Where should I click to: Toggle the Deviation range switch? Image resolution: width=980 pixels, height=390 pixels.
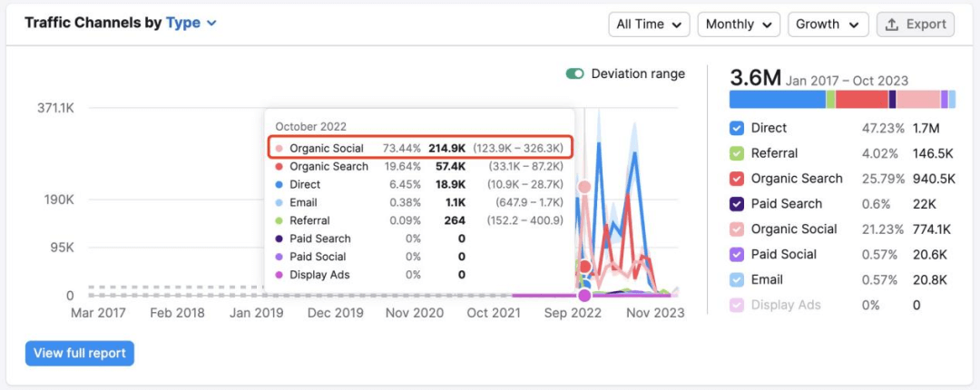tap(575, 73)
